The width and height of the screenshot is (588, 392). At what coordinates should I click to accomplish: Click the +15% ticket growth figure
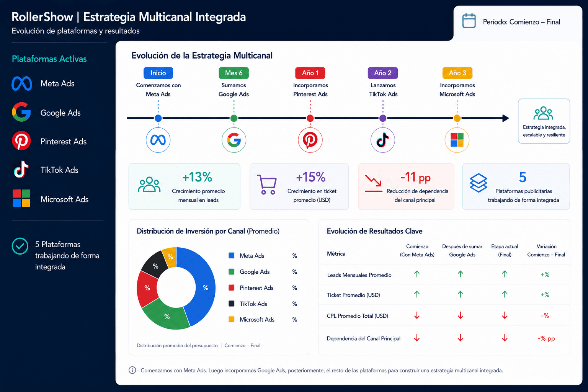[x=311, y=177]
